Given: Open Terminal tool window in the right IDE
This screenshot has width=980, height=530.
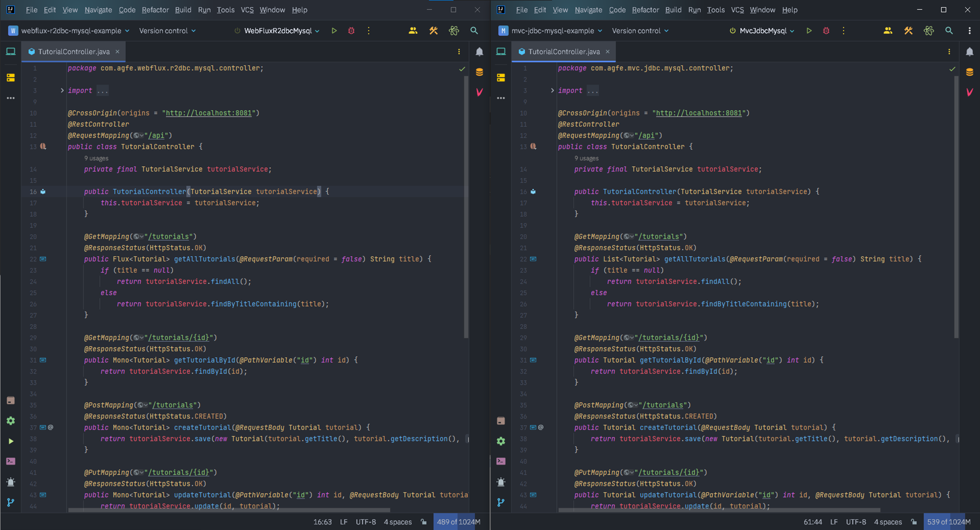Looking at the screenshot, I should [x=501, y=461].
